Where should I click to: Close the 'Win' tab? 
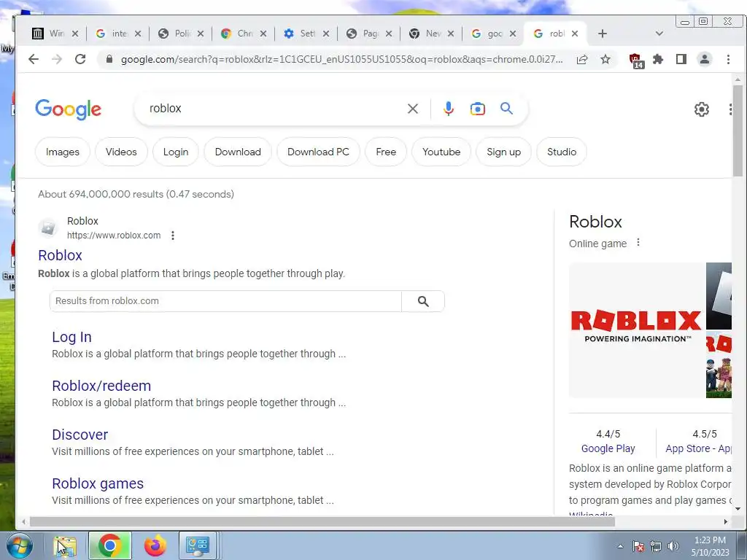click(75, 34)
